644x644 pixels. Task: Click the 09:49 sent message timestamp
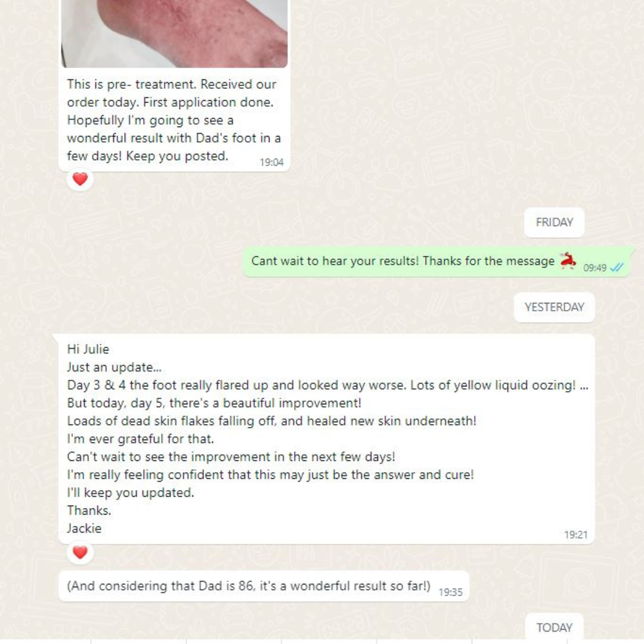[595, 268]
